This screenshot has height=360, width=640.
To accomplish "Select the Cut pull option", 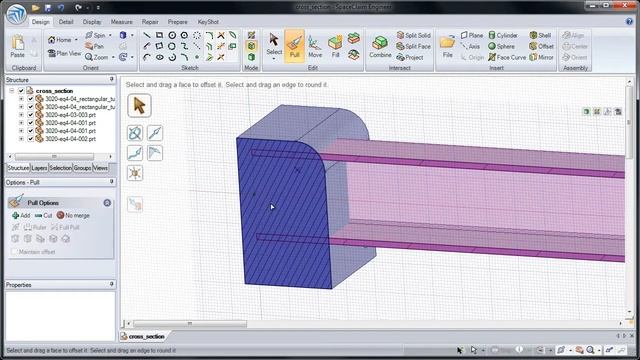I will [x=43, y=215].
